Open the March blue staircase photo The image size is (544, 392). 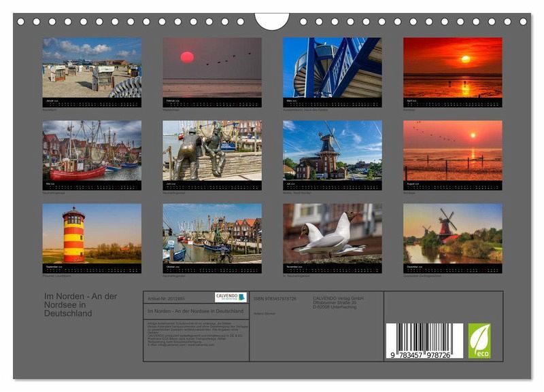click(x=332, y=67)
